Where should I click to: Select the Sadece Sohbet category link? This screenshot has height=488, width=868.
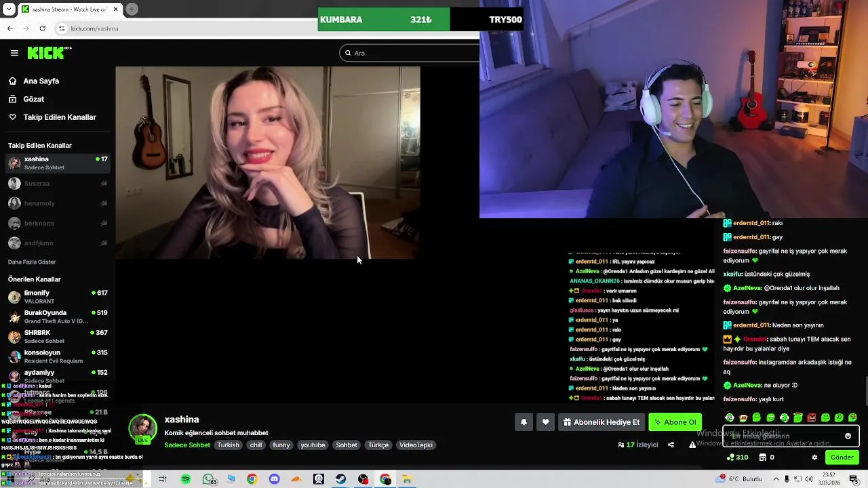[x=187, y=445]
